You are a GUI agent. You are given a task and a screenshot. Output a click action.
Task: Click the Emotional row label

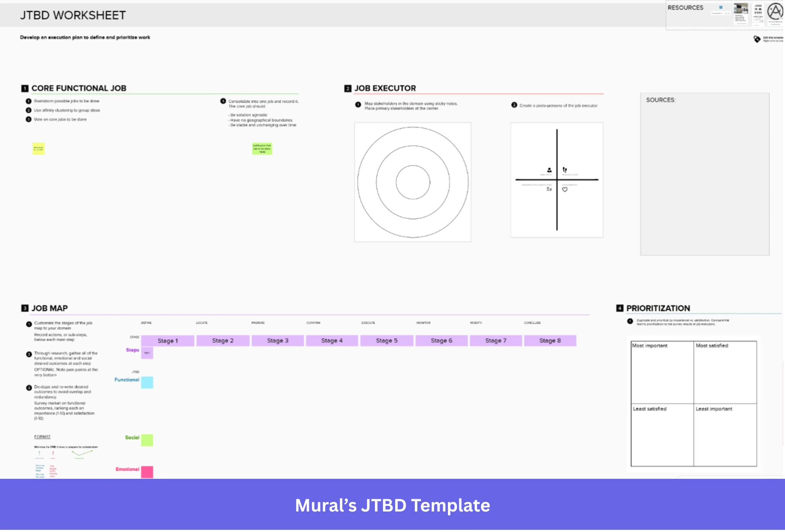coord(127,469)
